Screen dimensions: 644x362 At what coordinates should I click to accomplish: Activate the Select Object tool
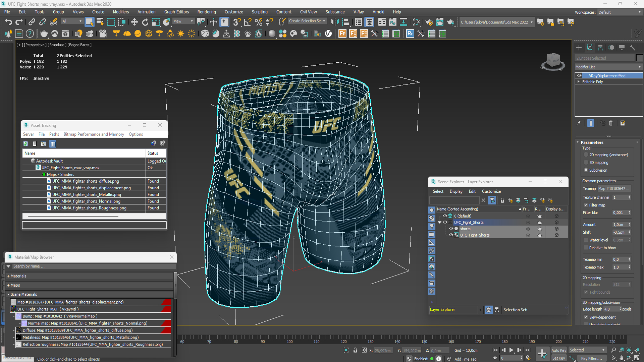(x=89, y=22)
